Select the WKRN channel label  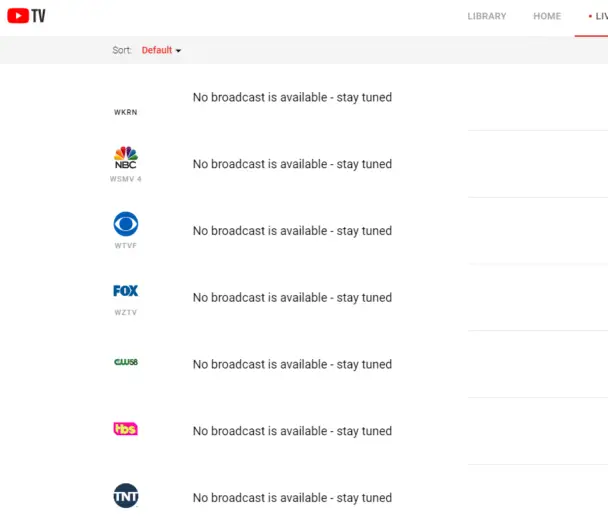pos(126,112)
